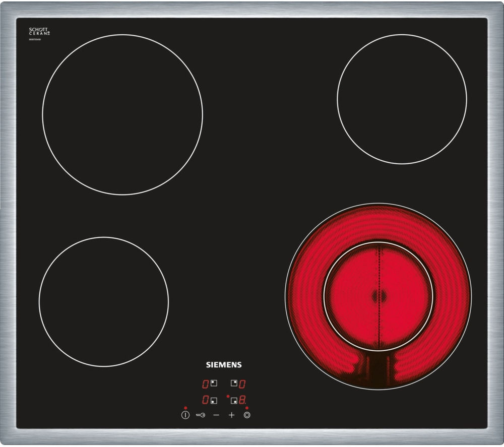Tap the key-shaped childproof lock icon
The height and width of the screenshot is (447, 504).
pyautogui.click(x=201, y=415)
